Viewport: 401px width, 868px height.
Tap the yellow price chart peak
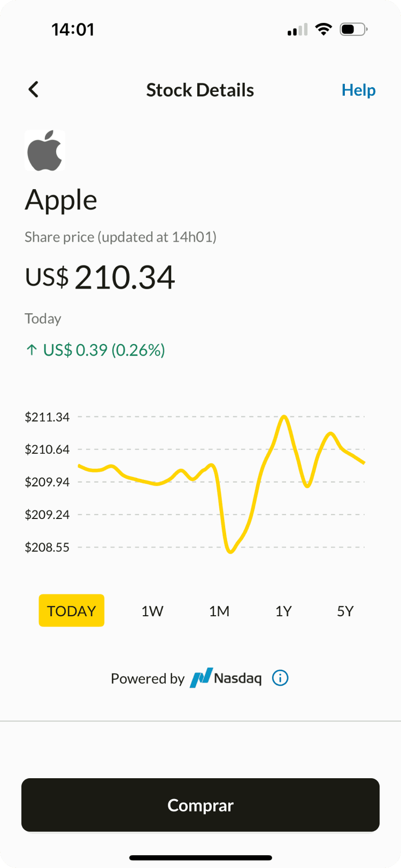click(x=284, y=416)
